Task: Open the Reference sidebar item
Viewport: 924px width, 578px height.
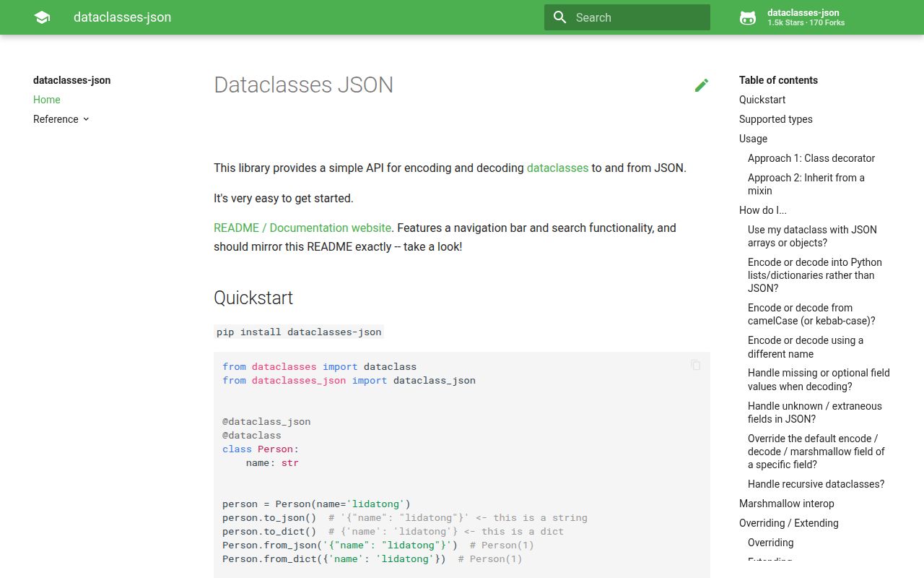Action: click(61, 119)
